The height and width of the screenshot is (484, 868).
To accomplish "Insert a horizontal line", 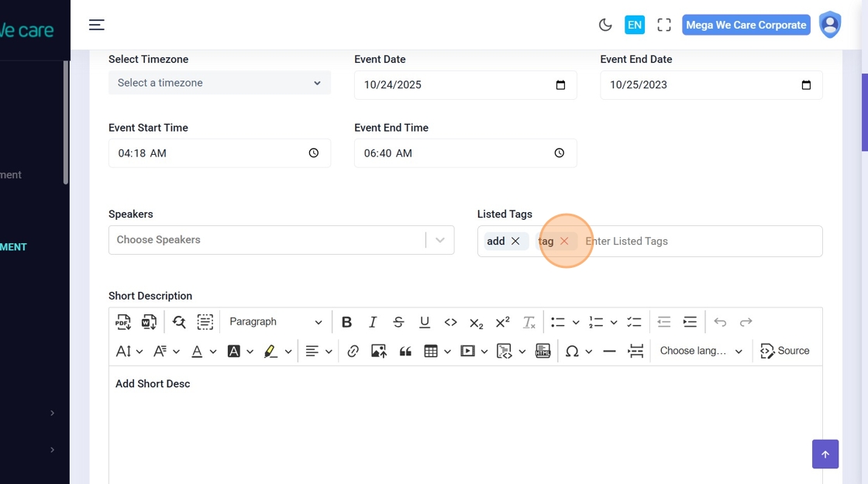I will [x=609, y=352].
